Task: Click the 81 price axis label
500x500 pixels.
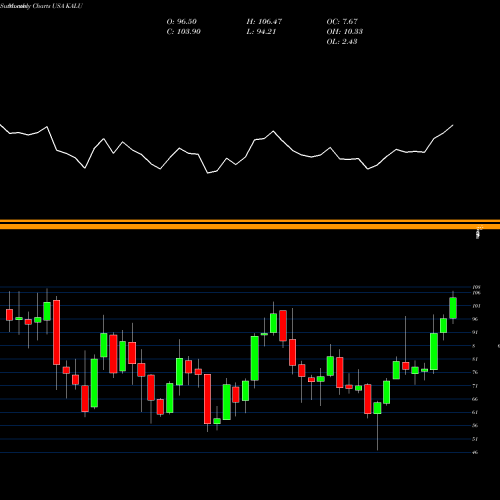Action: click(476, 359)
